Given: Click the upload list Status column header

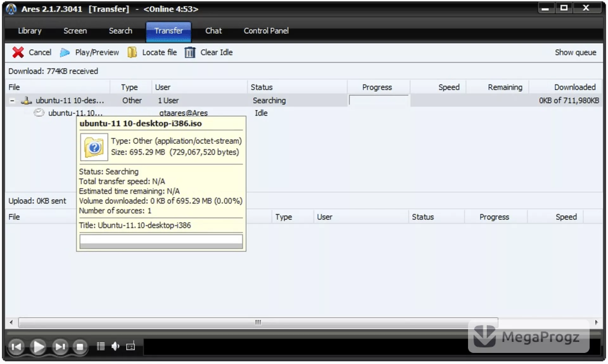Looking at the screenshot, I should (436, 217).
